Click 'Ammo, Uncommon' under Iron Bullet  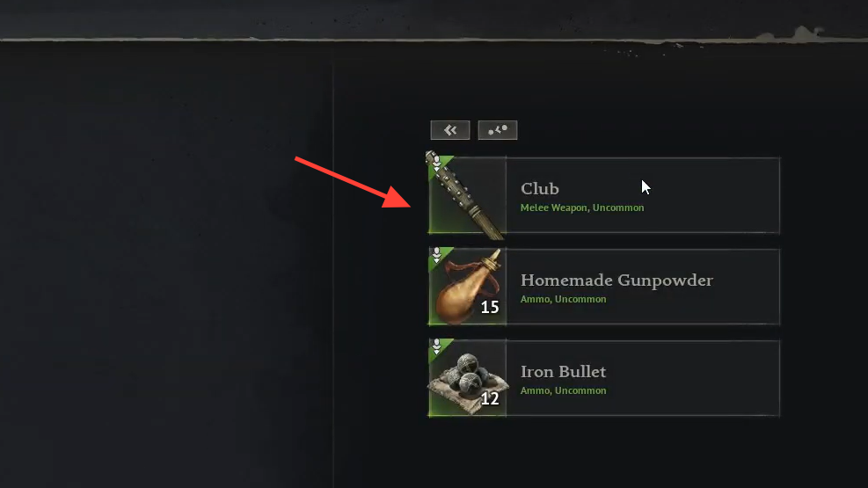coord(563,390)
